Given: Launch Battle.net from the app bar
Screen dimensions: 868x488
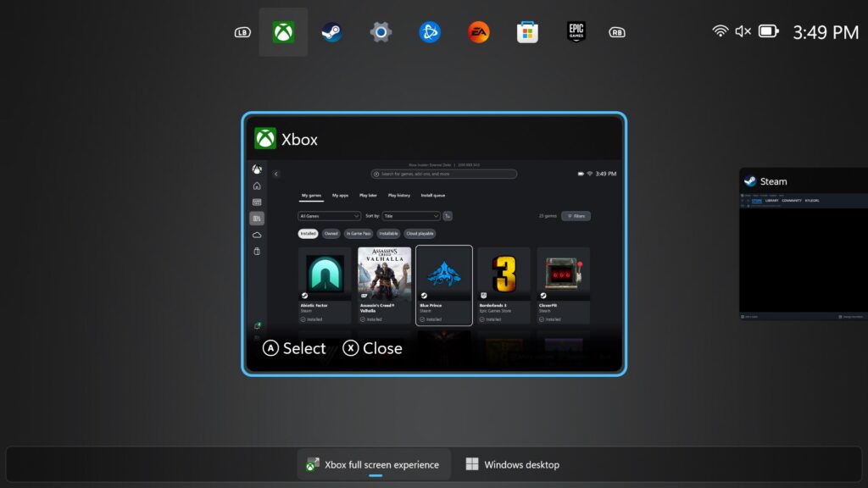Looking at the screenshot, I should tap(430, 32).
